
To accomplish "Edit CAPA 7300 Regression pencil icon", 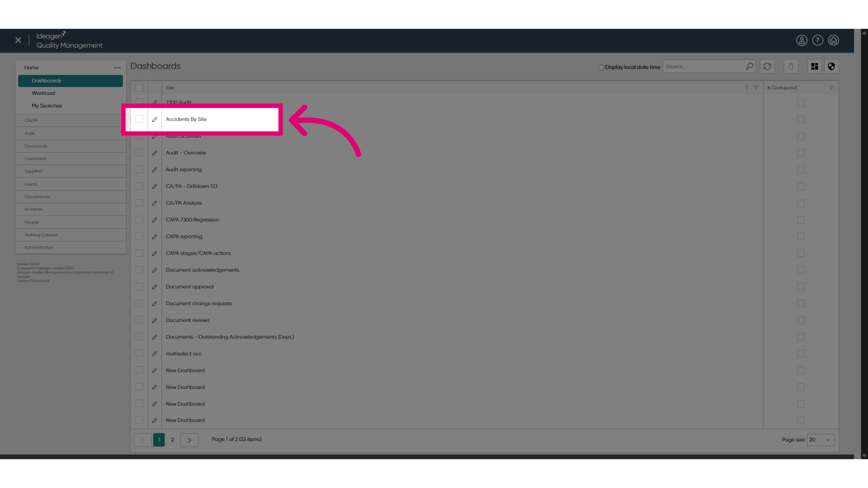I will click(155, 220).
